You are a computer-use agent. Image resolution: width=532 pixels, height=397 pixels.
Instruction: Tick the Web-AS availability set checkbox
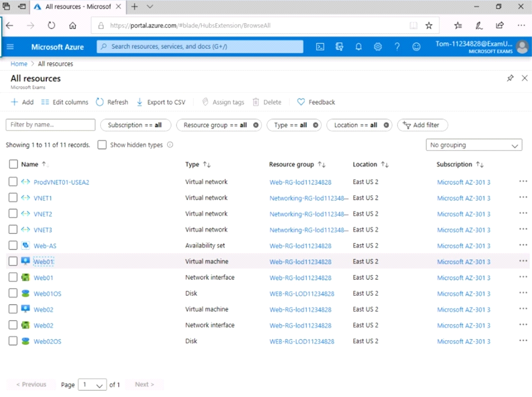(13, 245)
